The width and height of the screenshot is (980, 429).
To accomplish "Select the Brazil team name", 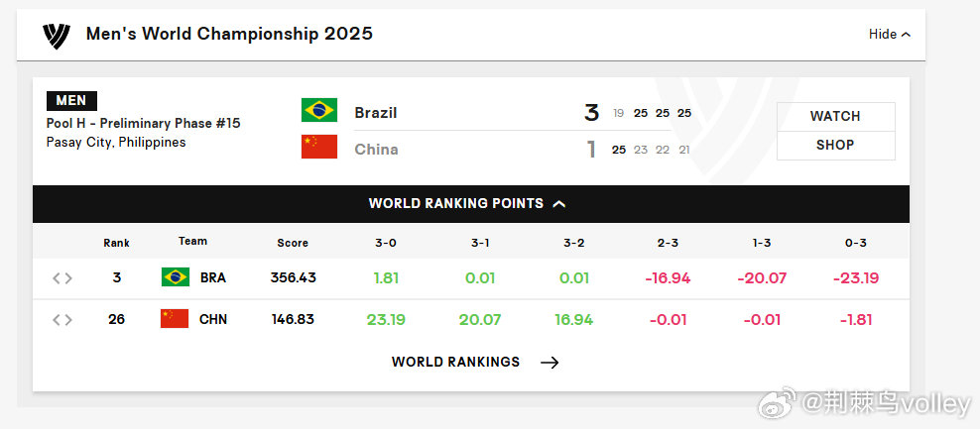I will click(376, 113).
